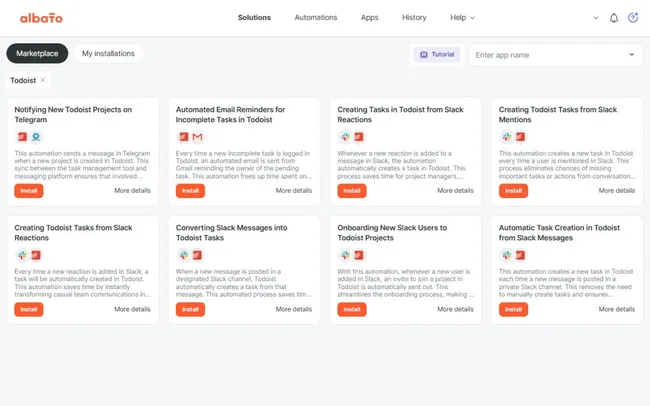This screenshot has width=650, height=406.
Task: Click Gmail icon in Automated Email Reminders card
Action: tap(198, 137)
